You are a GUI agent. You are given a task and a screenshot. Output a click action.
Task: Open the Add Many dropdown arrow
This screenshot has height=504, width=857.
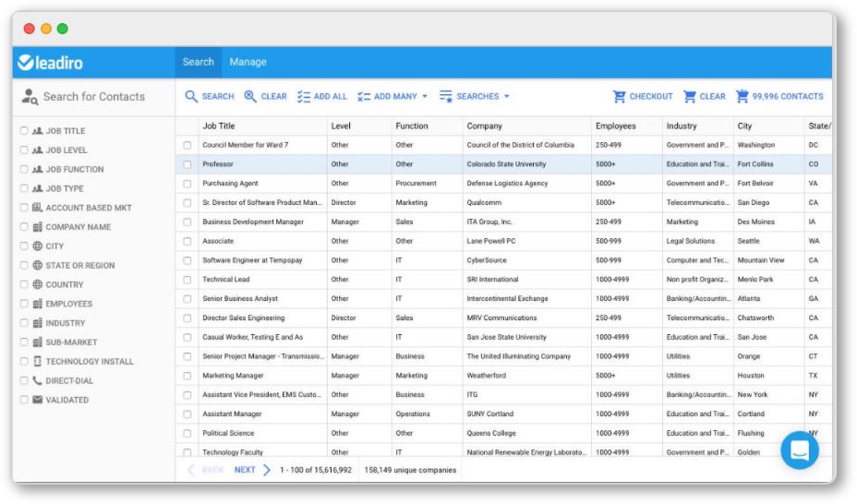pos(425,97)
